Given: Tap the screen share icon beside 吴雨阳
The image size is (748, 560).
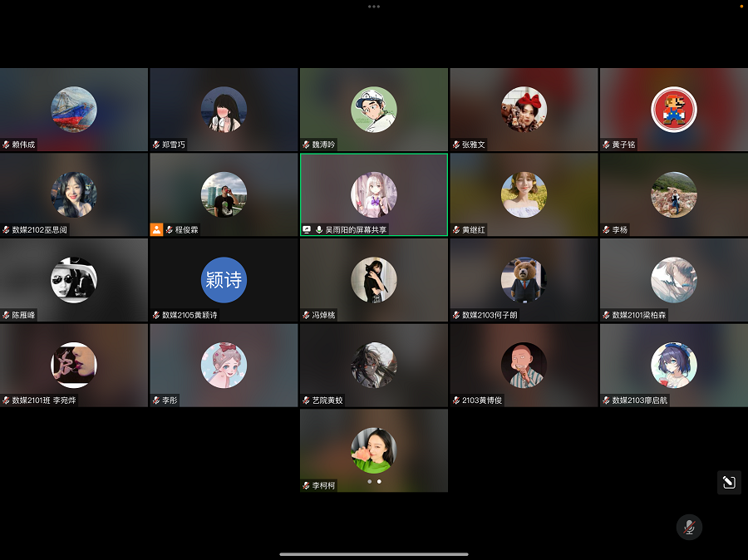Looking at the screenshot, I should [x=307, y=229].
